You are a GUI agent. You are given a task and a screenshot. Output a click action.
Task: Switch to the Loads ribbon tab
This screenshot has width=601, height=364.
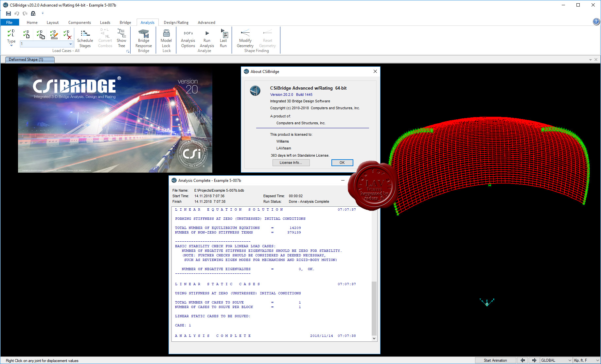[x=105, y=23]
